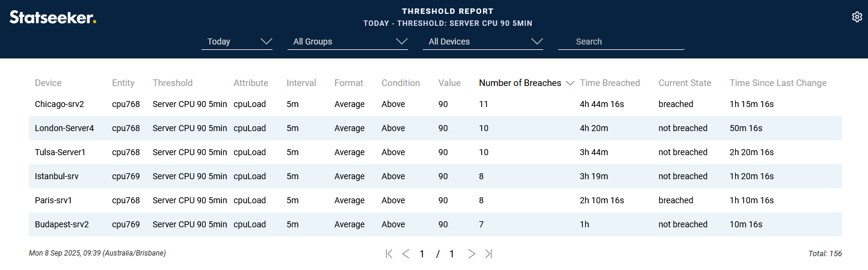Open the All Devices dropdown
The height and width of the screenshot is (270, 868).
[x=483, y=41]
